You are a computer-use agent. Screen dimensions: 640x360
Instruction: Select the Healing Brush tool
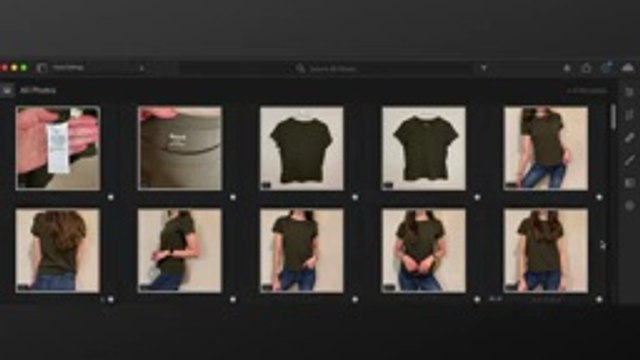(629, 138)
